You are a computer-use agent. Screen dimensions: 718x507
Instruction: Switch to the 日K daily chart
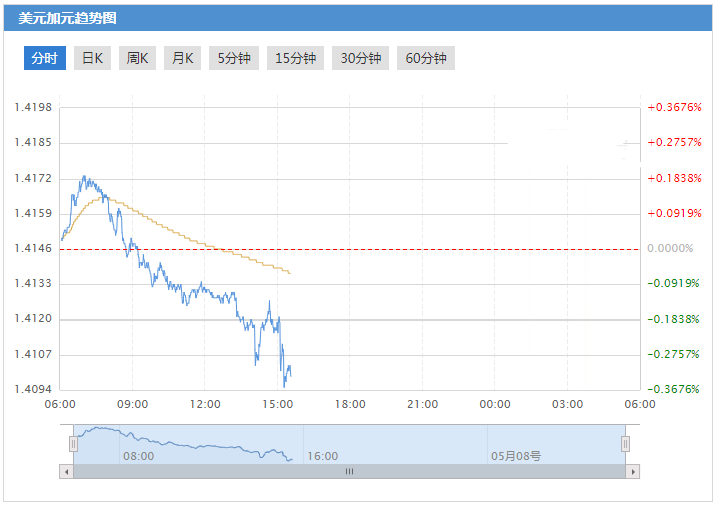point(93,58)
